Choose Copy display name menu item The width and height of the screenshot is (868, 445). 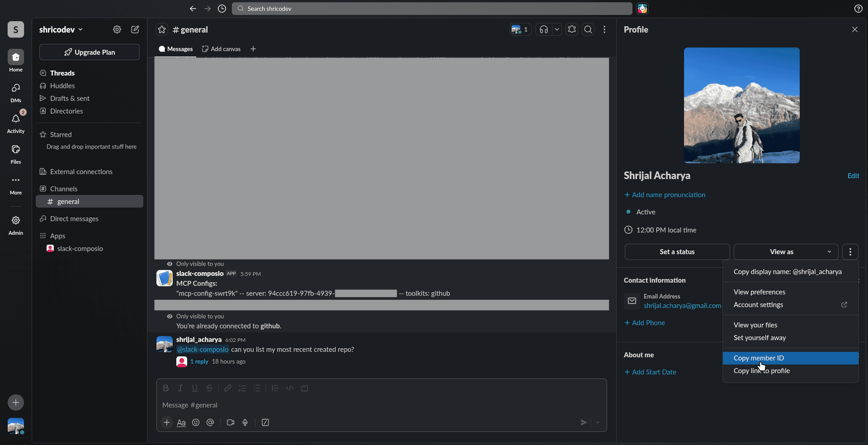790,272
